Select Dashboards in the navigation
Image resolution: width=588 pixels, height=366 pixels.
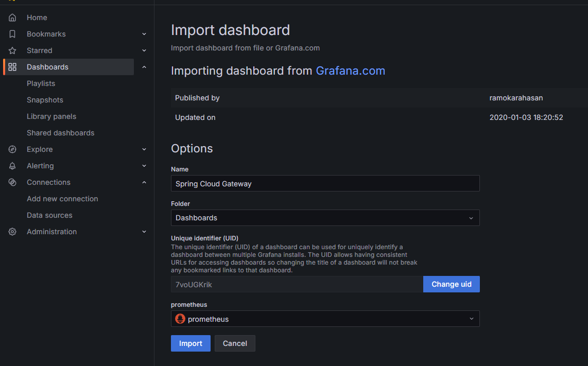coord(47,67)
